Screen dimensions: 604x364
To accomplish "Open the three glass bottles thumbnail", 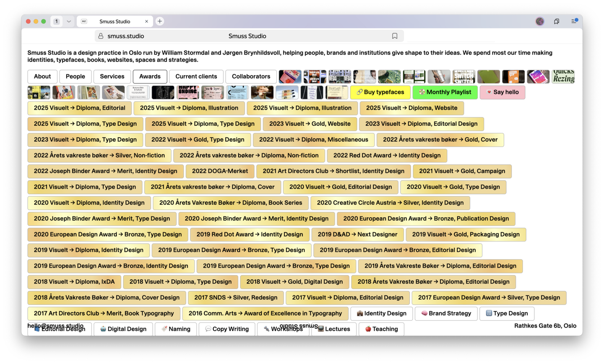I will (x=287, y=92).
